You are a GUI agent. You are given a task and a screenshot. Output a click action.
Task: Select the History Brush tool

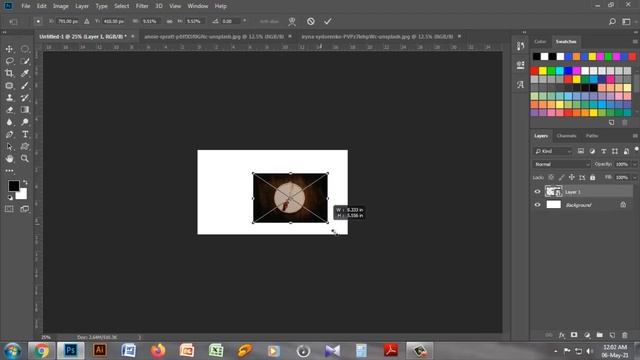pos(24,98)
